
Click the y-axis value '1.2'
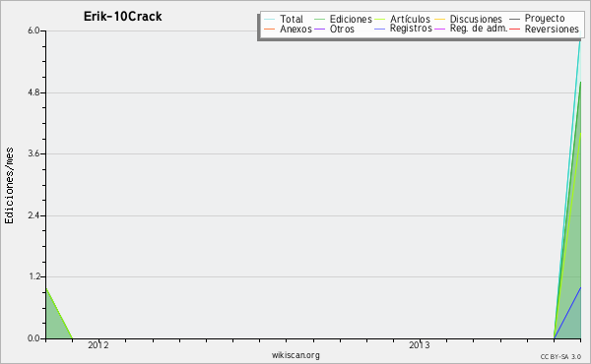pyautogui.click(x=33, y=277)
